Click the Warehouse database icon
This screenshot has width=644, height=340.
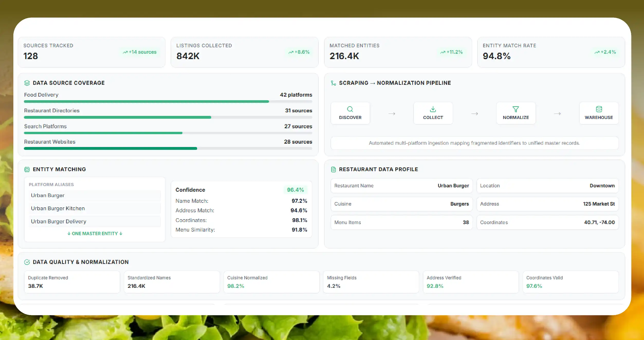[x=599, y=109]
